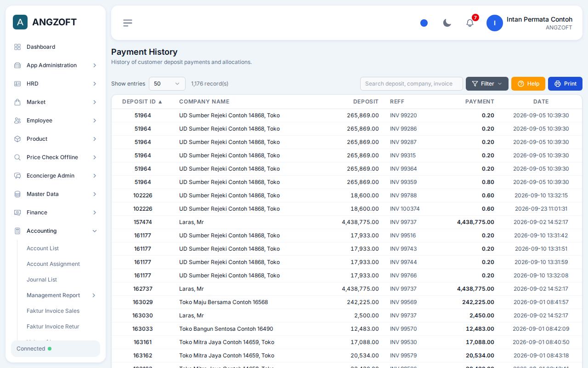Click the ANGZOFT logo icon
Viewport: 588px width, 368px height.
(20, 22)
